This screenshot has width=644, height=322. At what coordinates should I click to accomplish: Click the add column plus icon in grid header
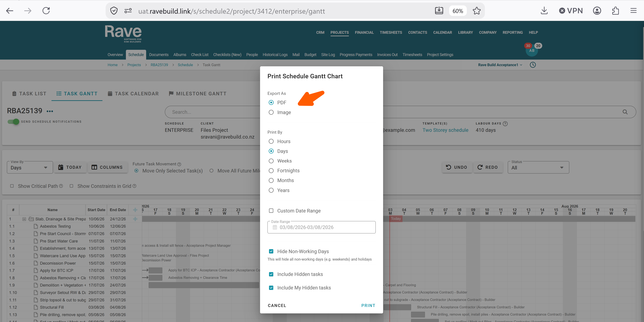pos(135,210)
